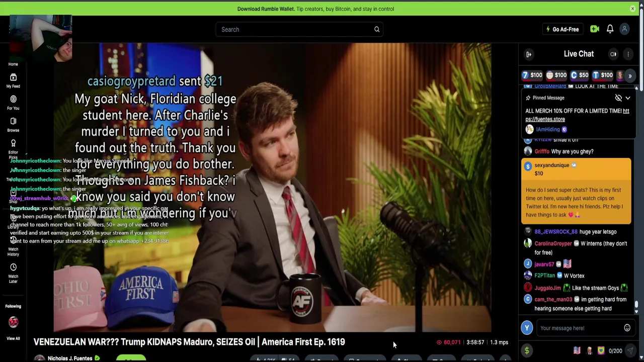The height and width of the screenshot is (362, 644).
Task: Open Editor Picks in the sidebar
Action: [x=13, y=149]
